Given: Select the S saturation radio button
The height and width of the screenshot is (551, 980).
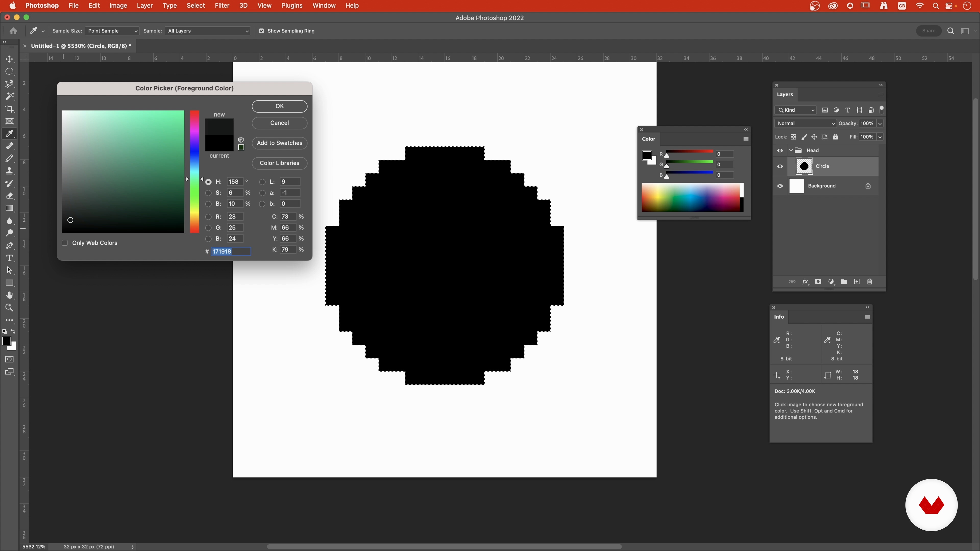Looking at the screenshot, I should click(209, 193).
